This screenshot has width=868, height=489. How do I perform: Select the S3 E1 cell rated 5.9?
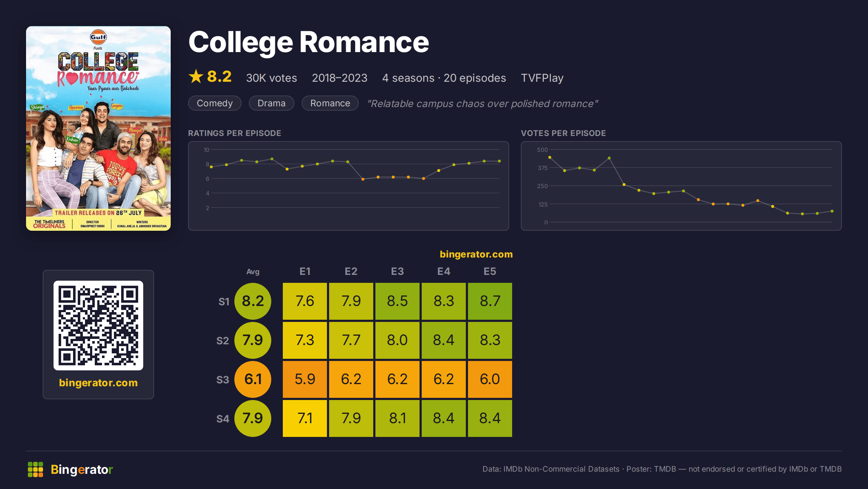click(305, 379)
